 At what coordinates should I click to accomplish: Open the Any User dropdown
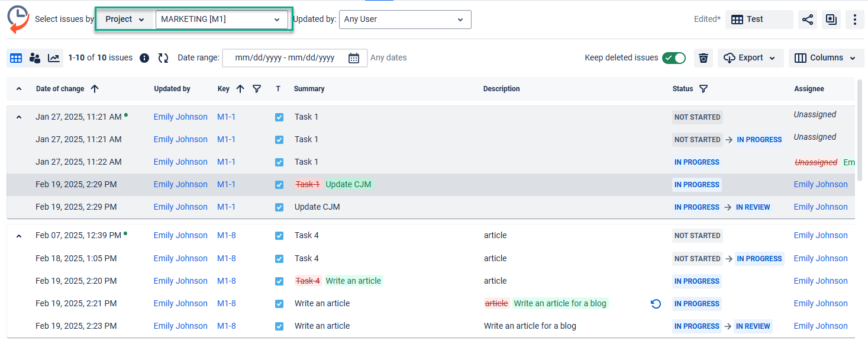405,20
